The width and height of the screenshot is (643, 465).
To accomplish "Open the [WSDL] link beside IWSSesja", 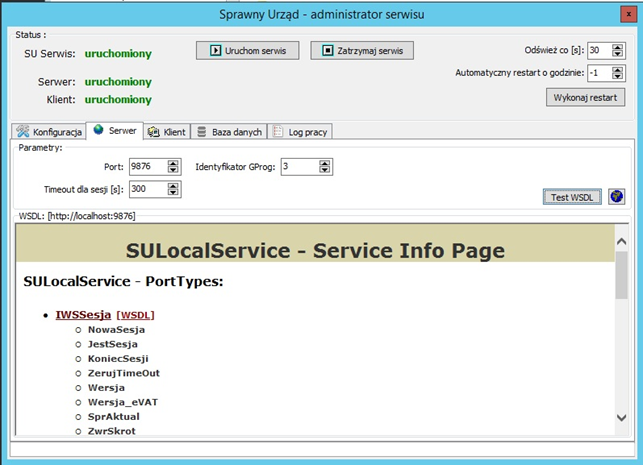I will [135, 315].
